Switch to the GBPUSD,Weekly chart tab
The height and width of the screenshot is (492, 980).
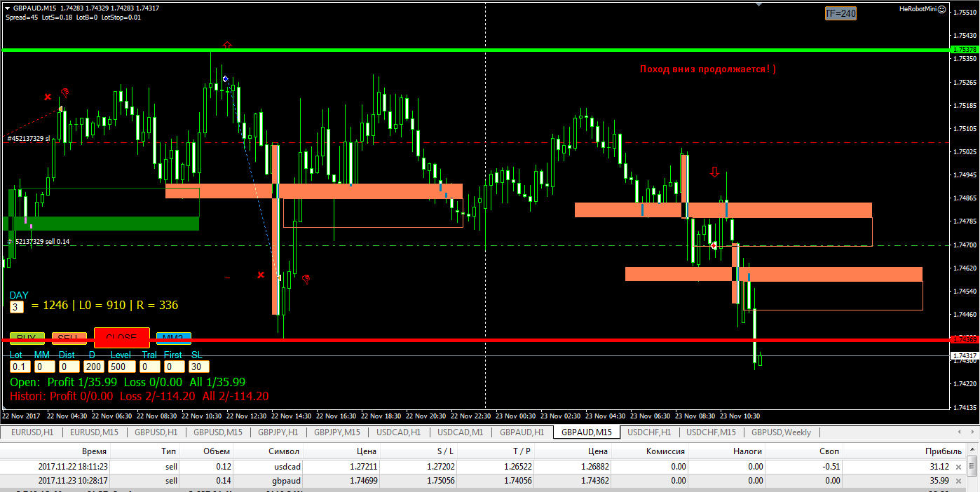(781, 432)
